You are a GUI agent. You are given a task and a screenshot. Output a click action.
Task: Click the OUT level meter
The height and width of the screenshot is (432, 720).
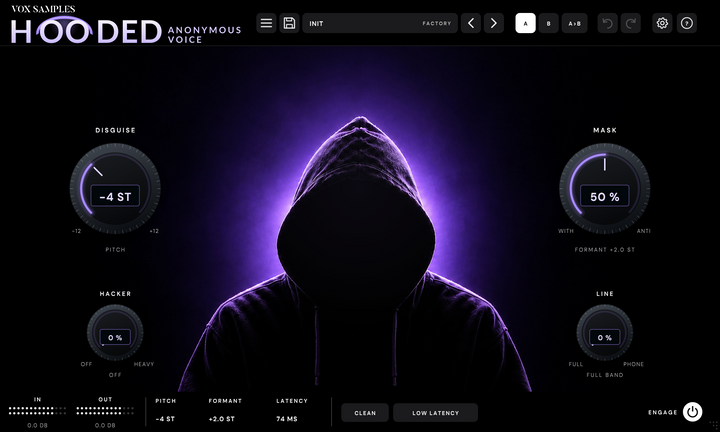tap(105, 410)
